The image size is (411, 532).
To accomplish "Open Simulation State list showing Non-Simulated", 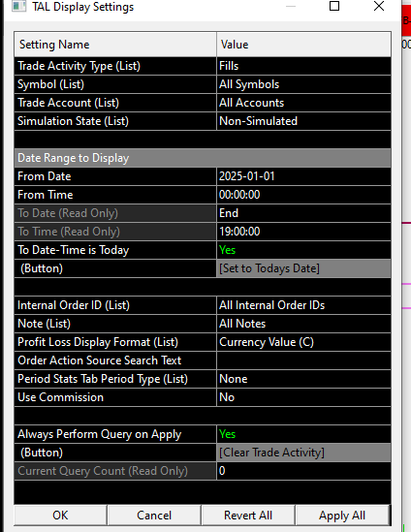I will tap(303, 121).
